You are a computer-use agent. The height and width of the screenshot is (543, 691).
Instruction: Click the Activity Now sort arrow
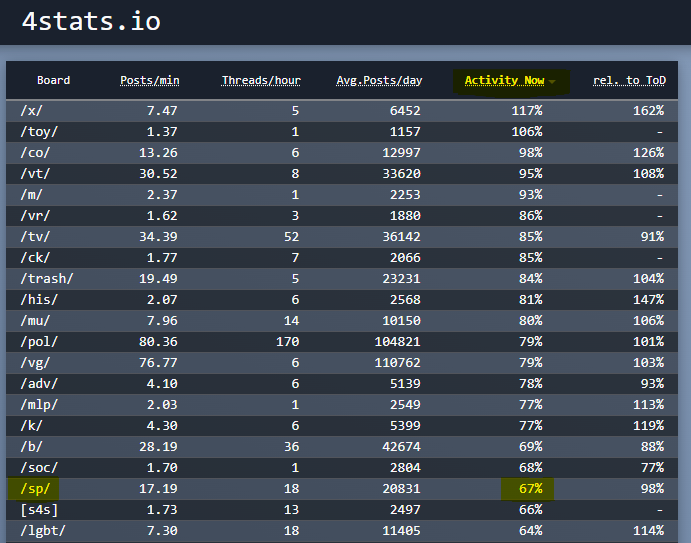pos(552,82)
